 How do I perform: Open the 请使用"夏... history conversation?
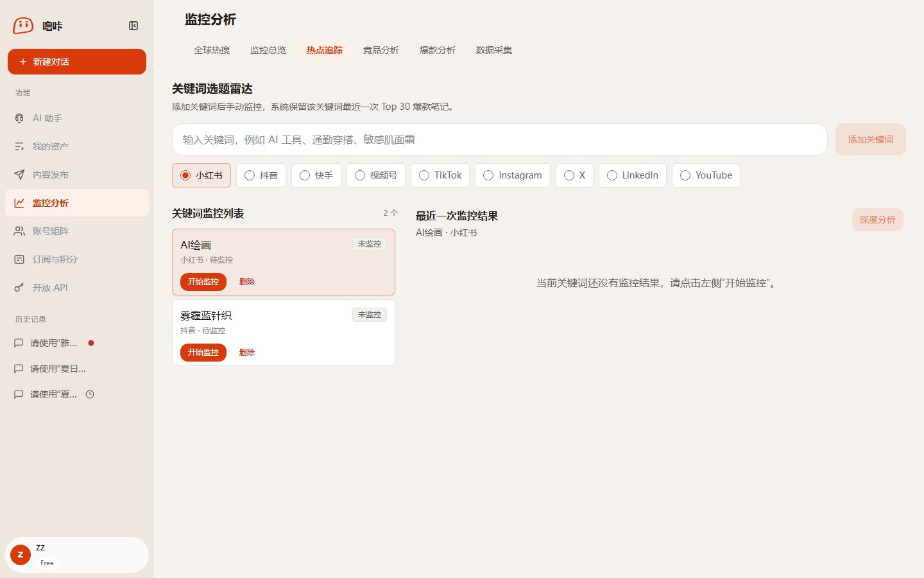(54, 394)
